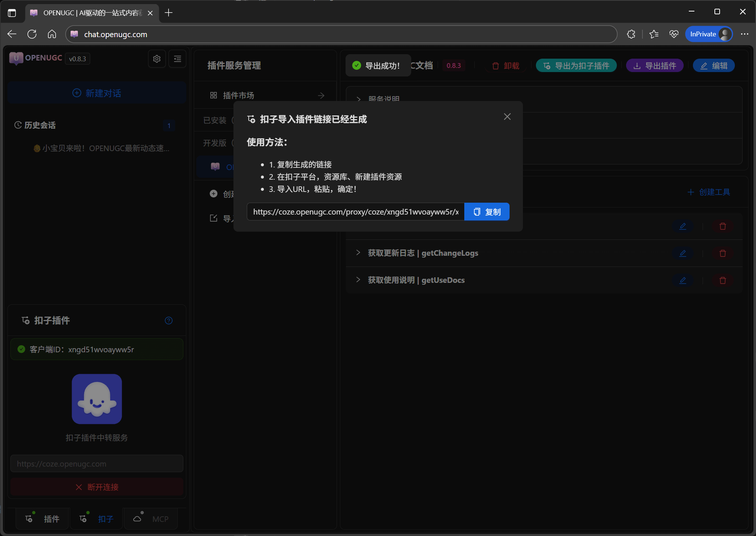756x536 pixels.
Task: Select the generated proxy URL field
Action: (x=356, y=212)
